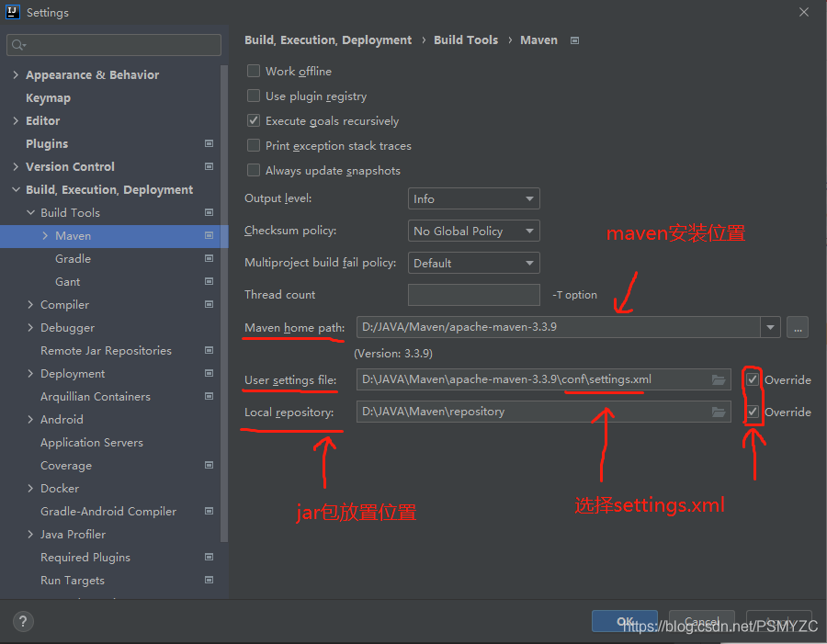Uncheck Execute goals recursively
This screenshot has width=827, height=644.
pyautogui.click(x=254, y=120)
